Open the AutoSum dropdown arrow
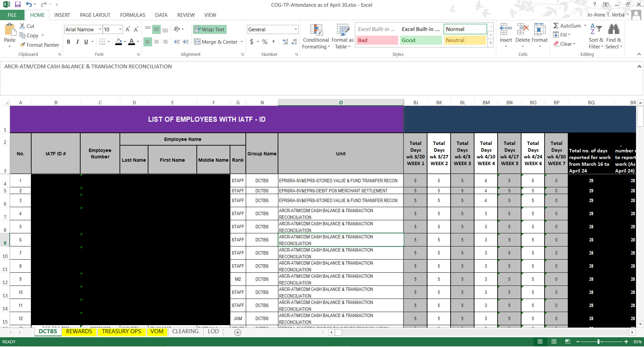Viewport: 644px width, 347px height. (x=585, y=26)
